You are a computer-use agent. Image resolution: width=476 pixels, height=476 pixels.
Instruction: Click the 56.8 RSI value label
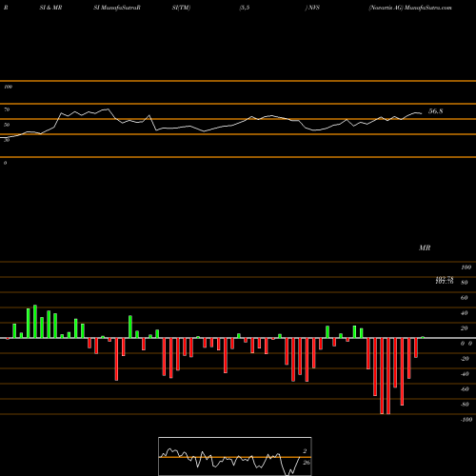[435, 111]
